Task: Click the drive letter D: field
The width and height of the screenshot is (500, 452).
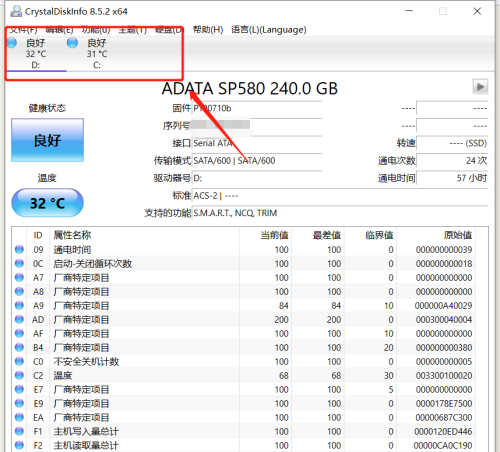Action: tap(257, 178)
